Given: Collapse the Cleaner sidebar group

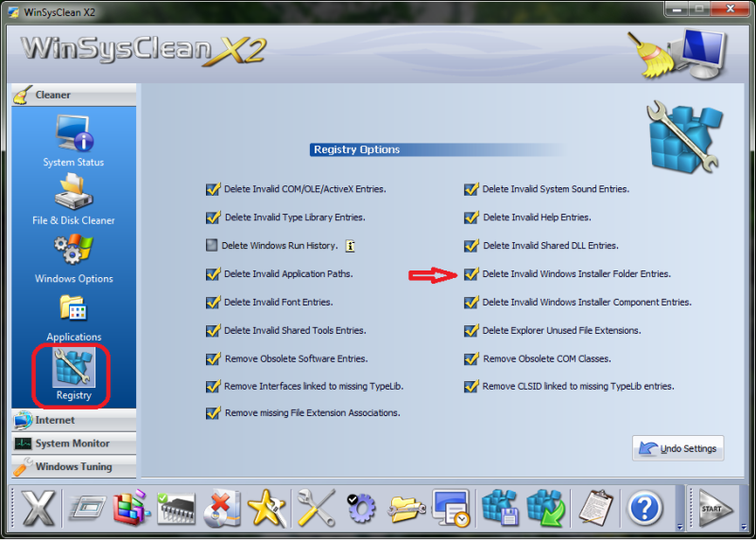Looking at the screenshot, I should click(74, 96).
